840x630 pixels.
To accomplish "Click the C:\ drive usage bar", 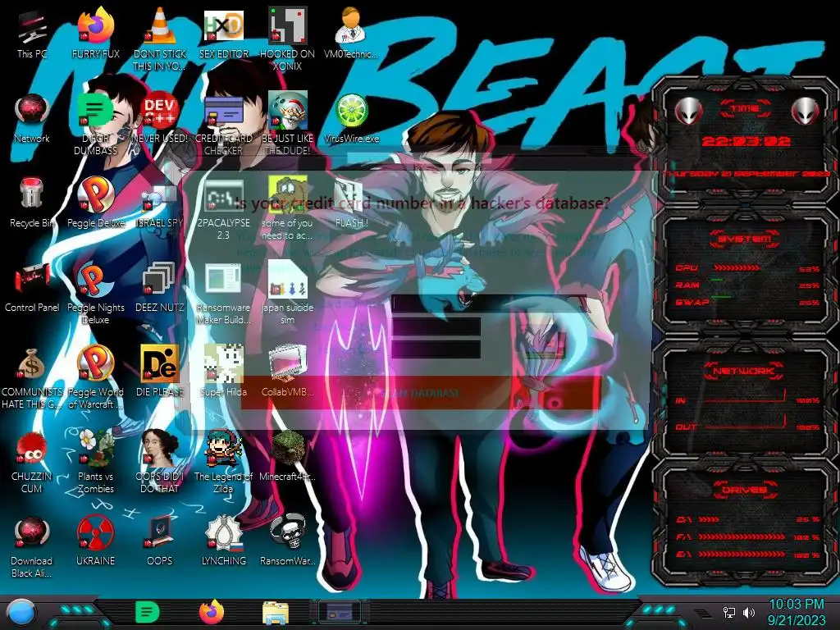I will 709,519.
